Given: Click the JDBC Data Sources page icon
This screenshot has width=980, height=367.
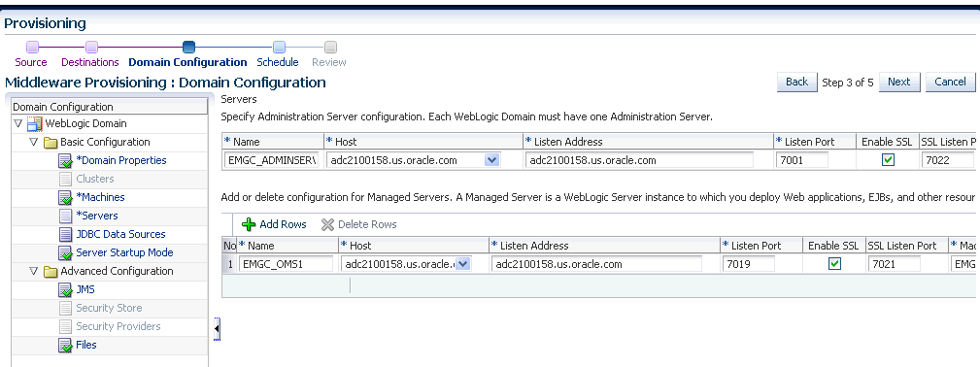Looking at the screenshot, I should tap(65, 234).
